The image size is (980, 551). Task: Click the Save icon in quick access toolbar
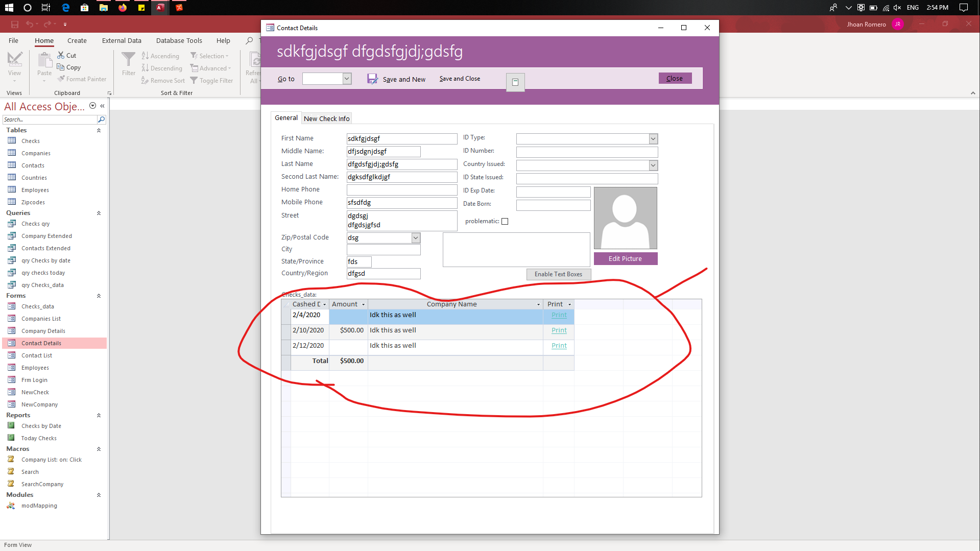[14, 24]
